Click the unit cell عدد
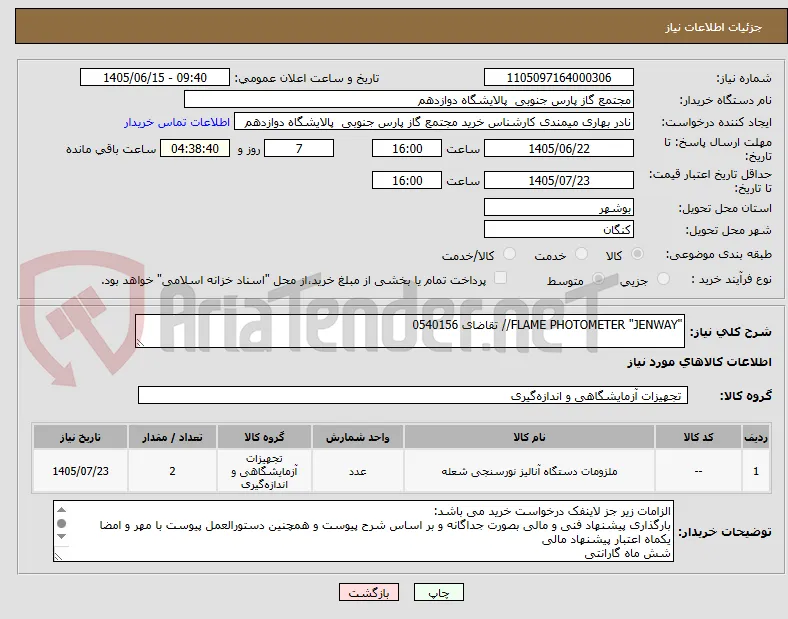The width and height of the screenshot is (788, 619). pyautogui.click(x=357, y=471)
